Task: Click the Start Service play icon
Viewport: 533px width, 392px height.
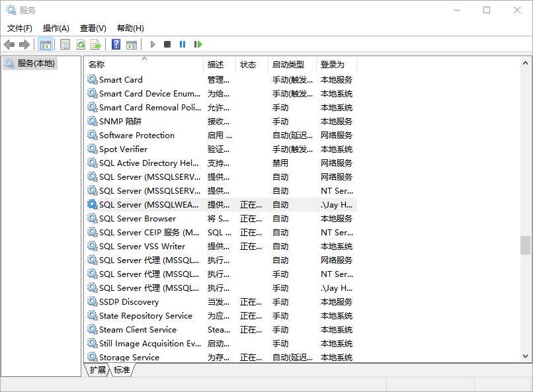Action: point(153,44)
